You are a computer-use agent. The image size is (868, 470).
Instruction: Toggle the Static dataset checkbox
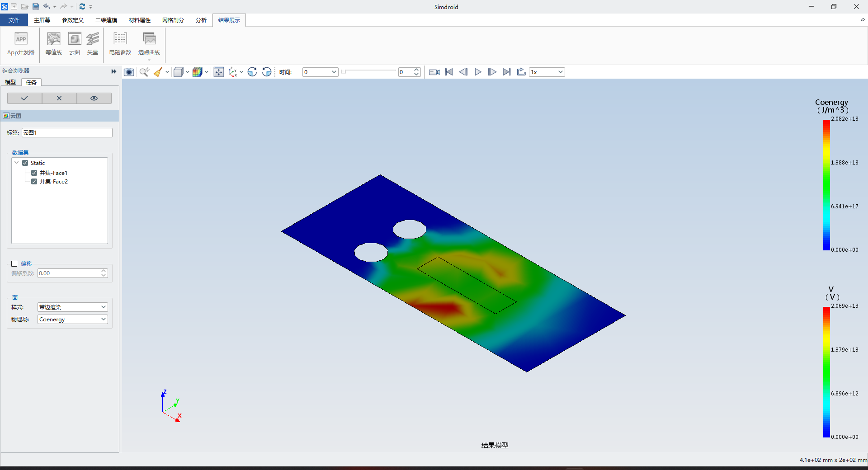(25, 163)
